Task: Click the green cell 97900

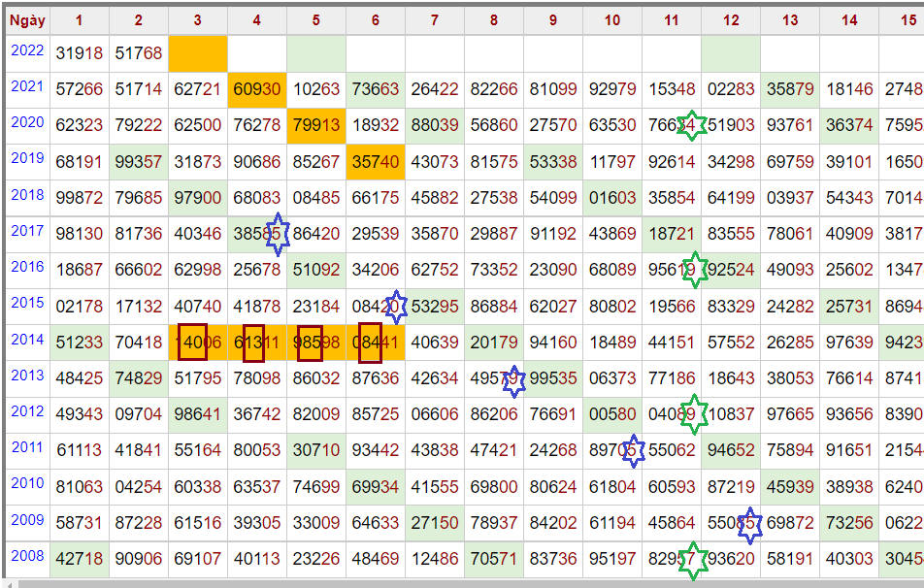Action: (197, 198)
